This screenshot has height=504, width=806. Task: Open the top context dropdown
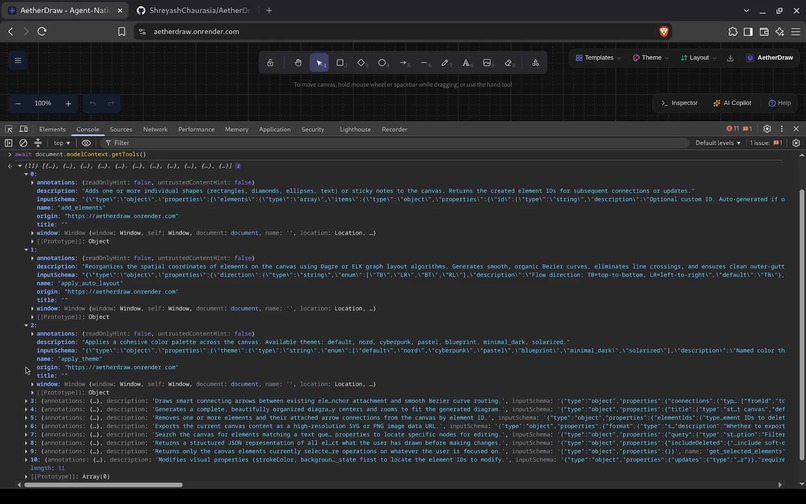62,143
